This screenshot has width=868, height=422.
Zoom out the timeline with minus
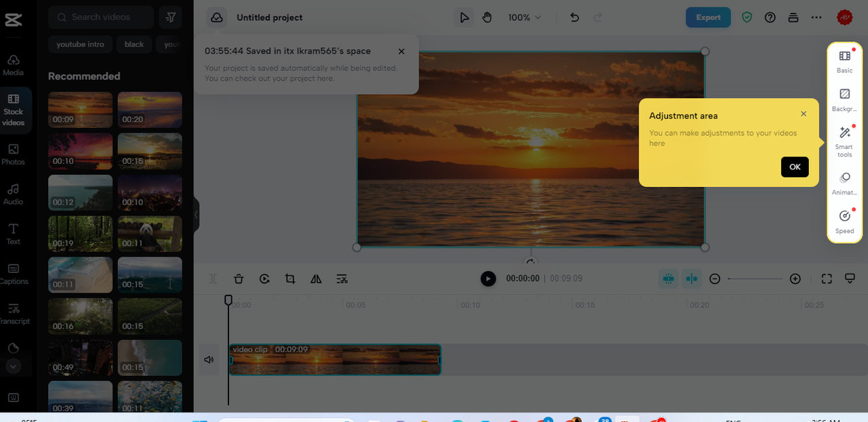(x=715, y=278)
